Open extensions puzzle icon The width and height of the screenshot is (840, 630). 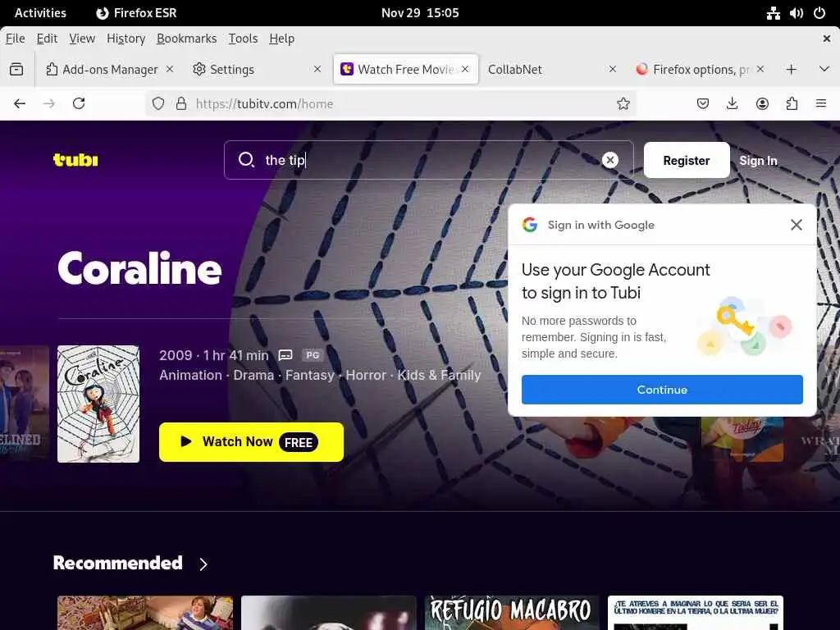[792, 103]
